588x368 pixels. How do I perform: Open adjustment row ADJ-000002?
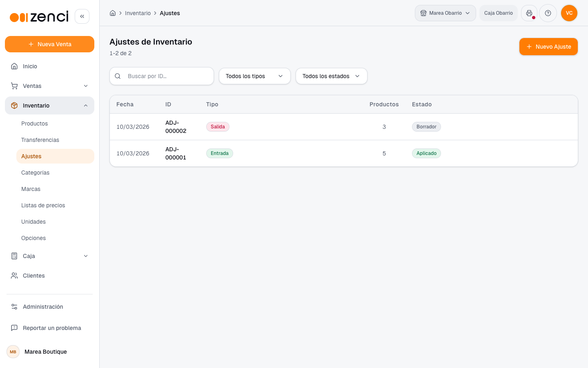tap(344, 127)
